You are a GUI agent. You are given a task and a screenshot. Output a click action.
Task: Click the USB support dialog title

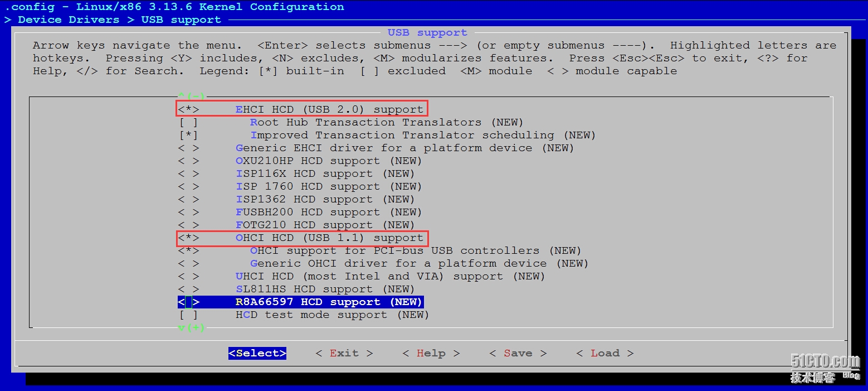(427, 32)
